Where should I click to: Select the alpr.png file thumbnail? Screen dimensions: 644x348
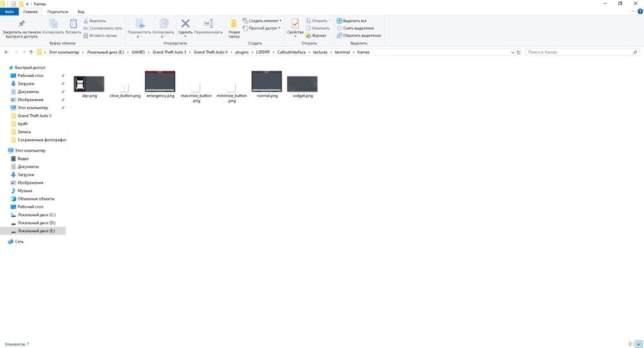89,84
